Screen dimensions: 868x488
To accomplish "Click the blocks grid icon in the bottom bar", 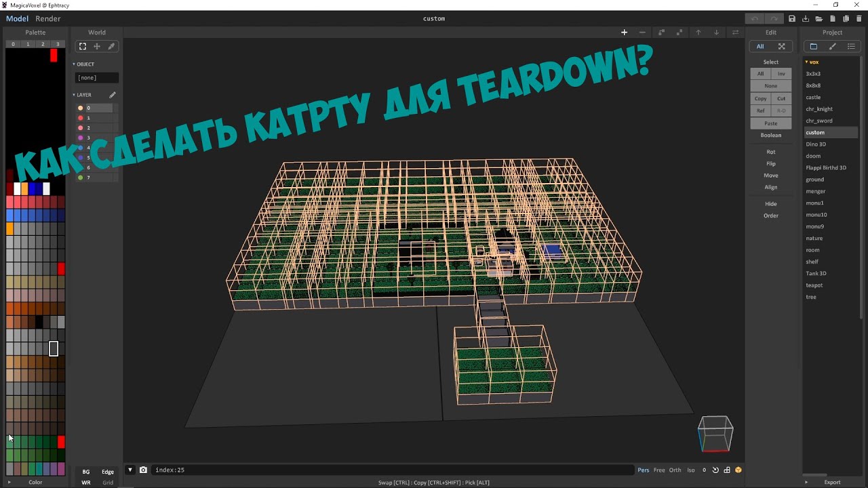I will click(x=727, y=470).
